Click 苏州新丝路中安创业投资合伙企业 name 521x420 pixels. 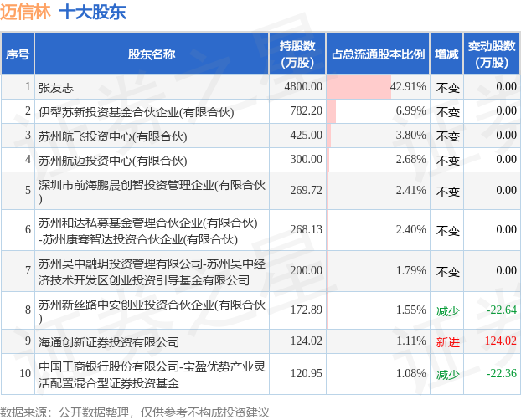click(152, 310)
